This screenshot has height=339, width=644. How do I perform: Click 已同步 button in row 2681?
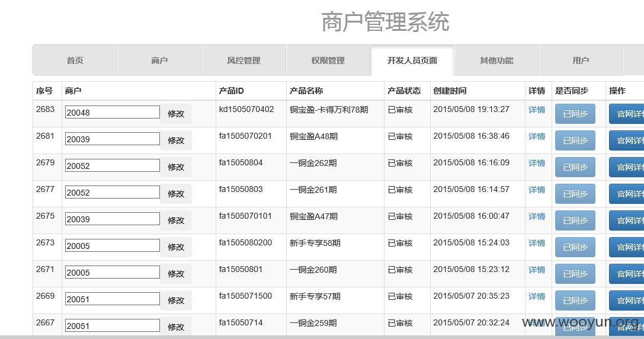(x=575, y=140)
